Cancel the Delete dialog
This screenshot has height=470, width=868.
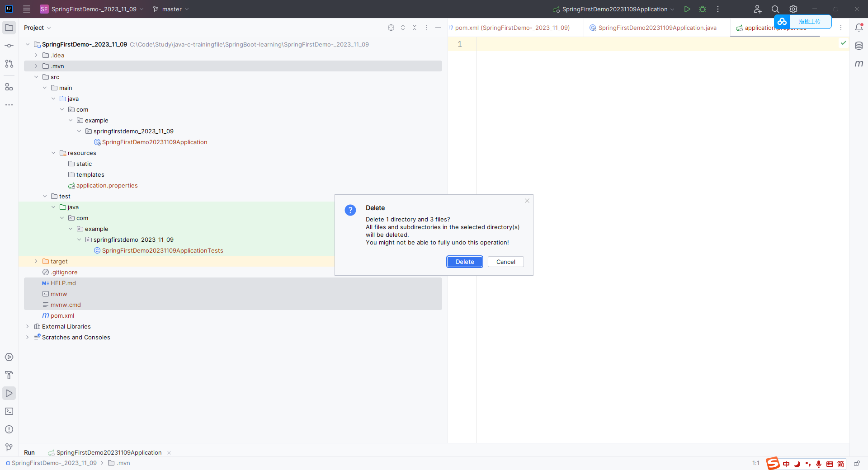coord(506,262)
